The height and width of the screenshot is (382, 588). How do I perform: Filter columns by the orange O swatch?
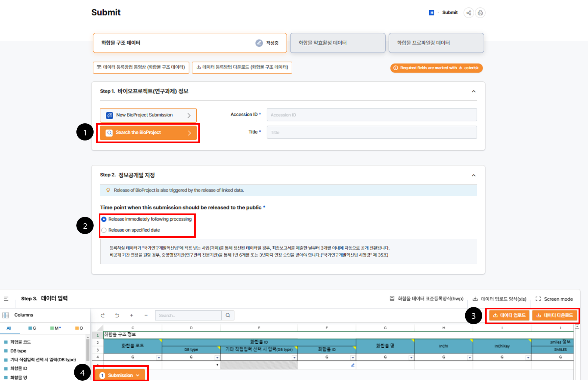click(x=79, y=328)
